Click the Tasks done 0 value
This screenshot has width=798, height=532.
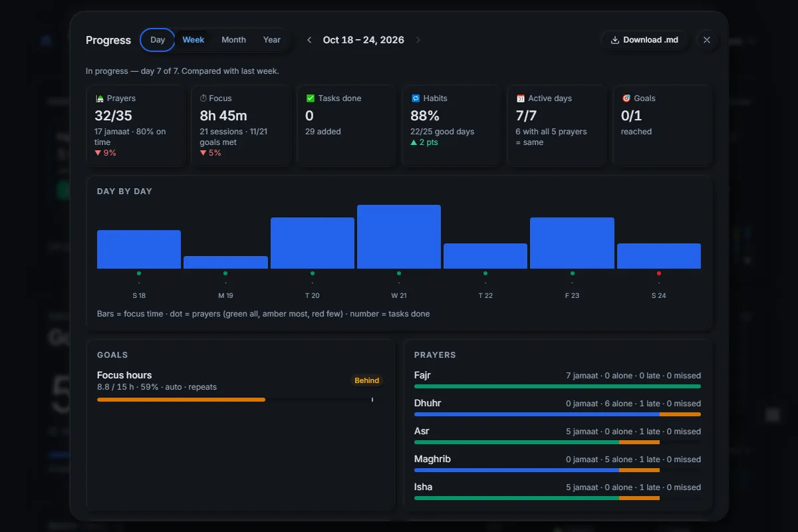(309, 116)
